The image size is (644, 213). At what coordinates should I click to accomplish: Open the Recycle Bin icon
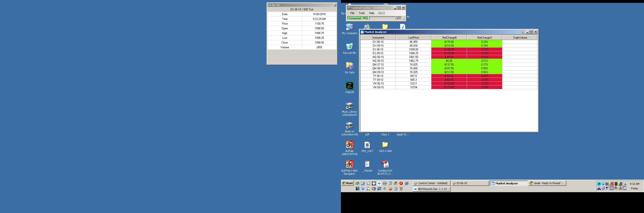point(349,47)
